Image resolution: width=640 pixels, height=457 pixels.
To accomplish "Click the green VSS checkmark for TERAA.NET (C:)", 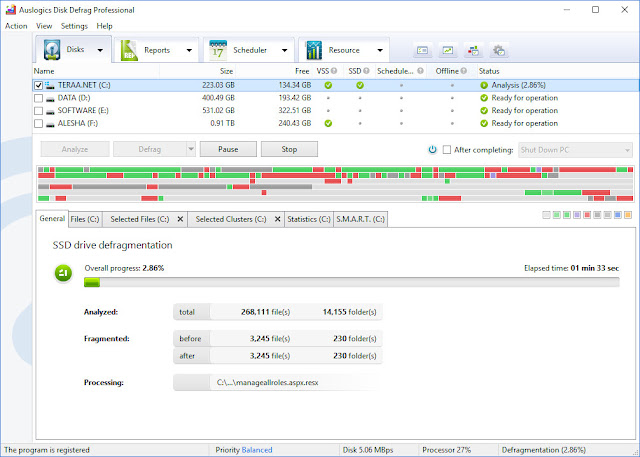I will click(x=328, y=85).
